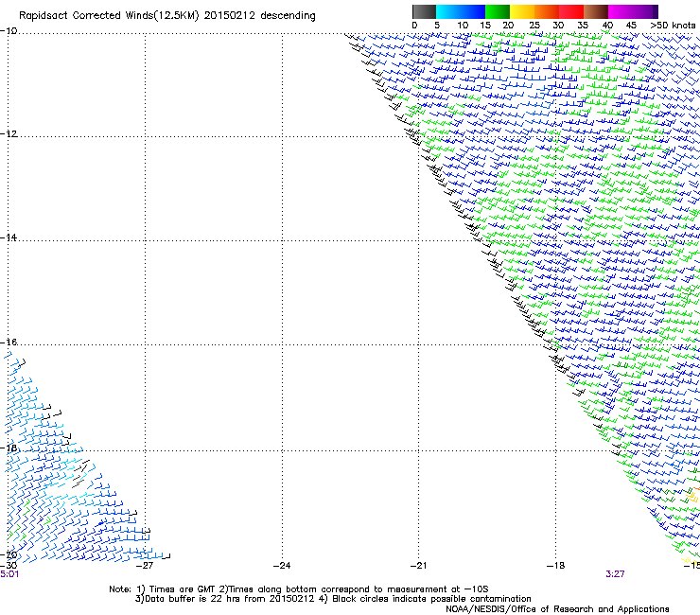700x615 pixels.
Task: Click the -12 latitude axis label
Action: coord(9,134)
